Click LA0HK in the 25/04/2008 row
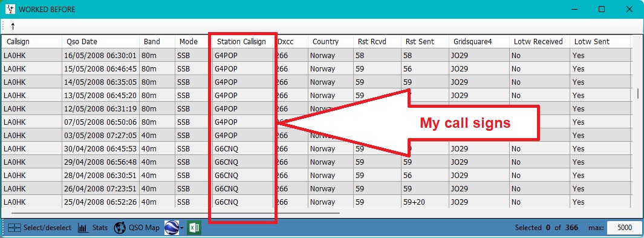 pos(31,202)
